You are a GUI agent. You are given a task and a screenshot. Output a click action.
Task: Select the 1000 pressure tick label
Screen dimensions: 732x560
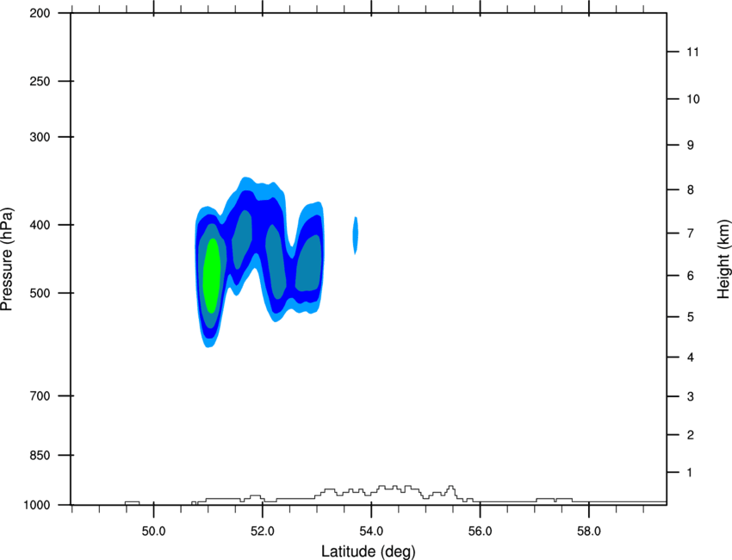click(x=37, y=505)
